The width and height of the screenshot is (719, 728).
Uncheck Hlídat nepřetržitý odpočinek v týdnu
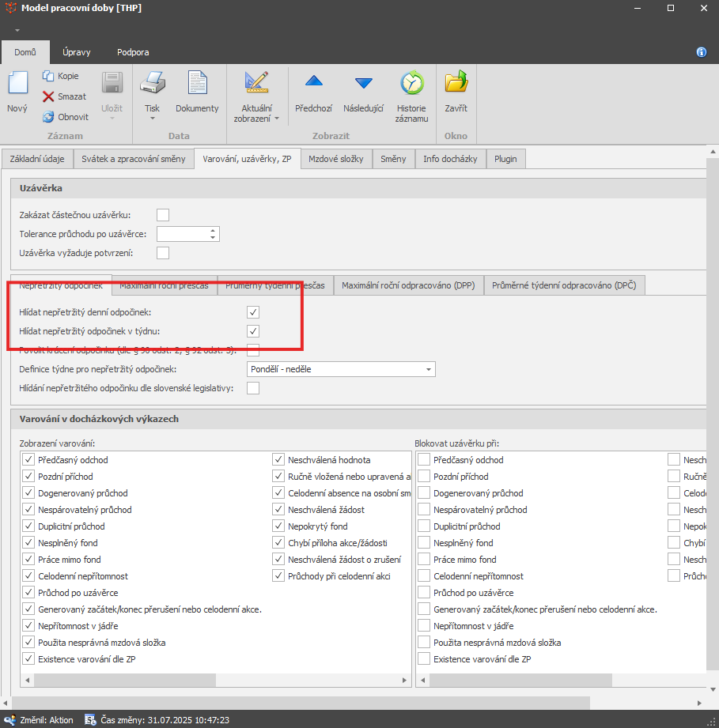click(253, 331)
